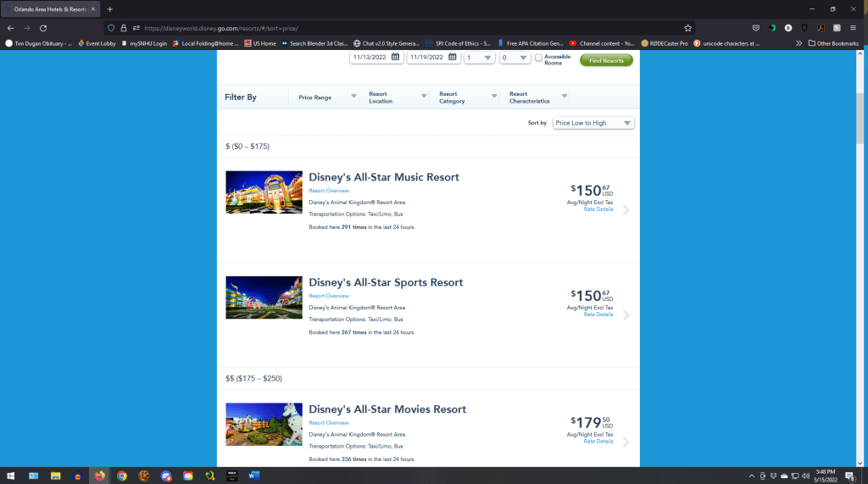This screenshot has height=484, width=868.
Task: View Rate Details for All-Star Movies Resort
Action: pyautogui.click(x=598, y=442)
